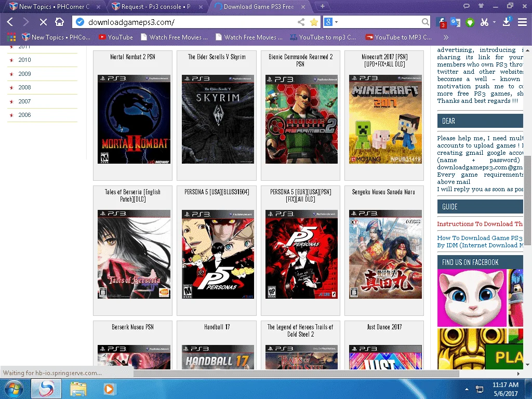Open the notification extension with red badge
The width and height of the screenshot is (532, 399).
coord(441,22)
